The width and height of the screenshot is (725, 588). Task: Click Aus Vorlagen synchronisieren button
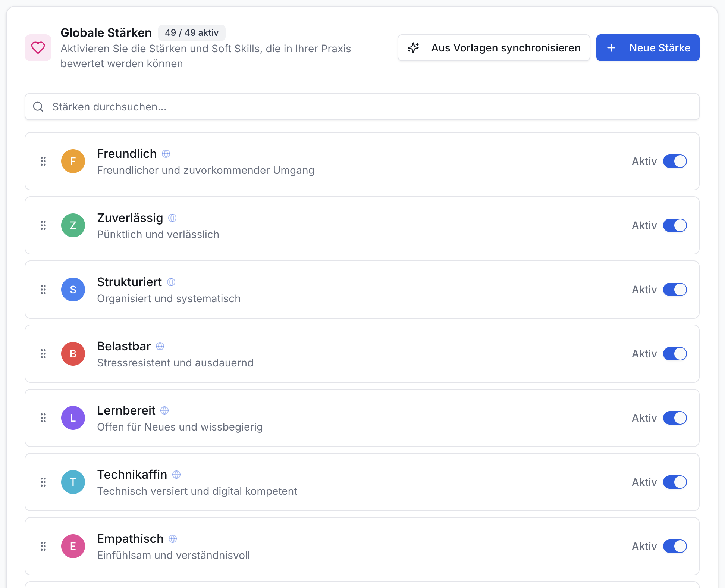click(494, 48)
